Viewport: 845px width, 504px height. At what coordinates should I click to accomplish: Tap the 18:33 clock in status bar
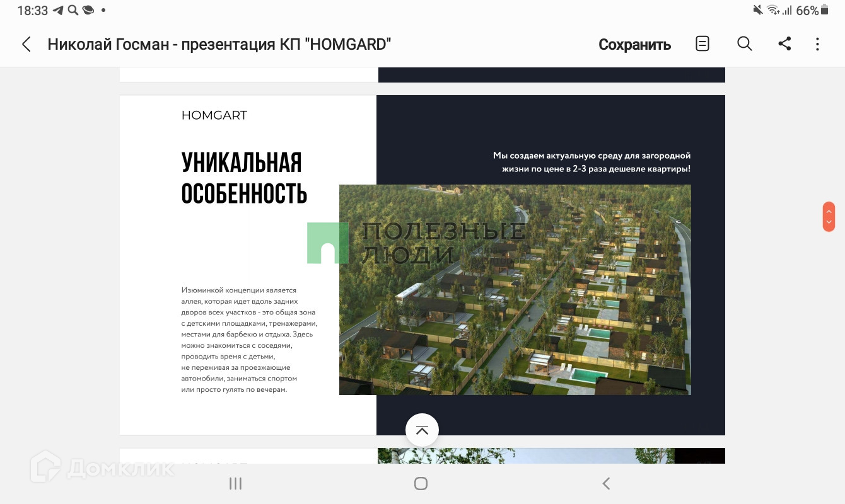[33, 11]
